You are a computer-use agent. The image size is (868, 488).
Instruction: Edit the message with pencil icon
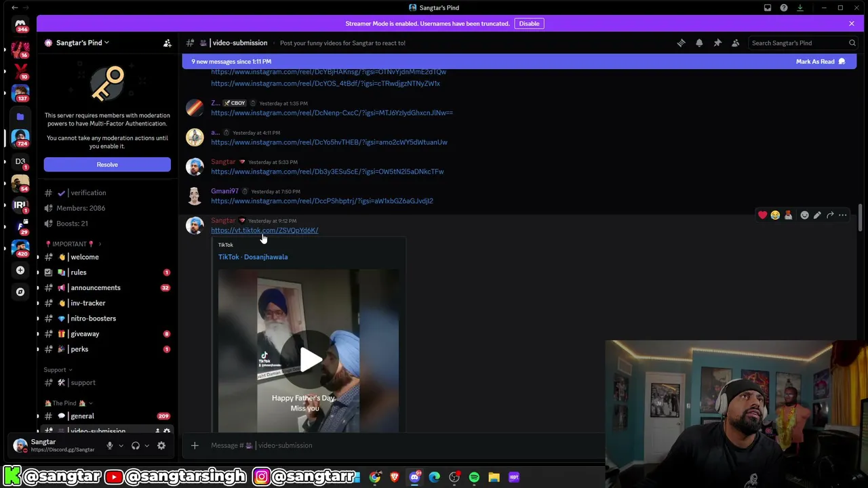817,215
